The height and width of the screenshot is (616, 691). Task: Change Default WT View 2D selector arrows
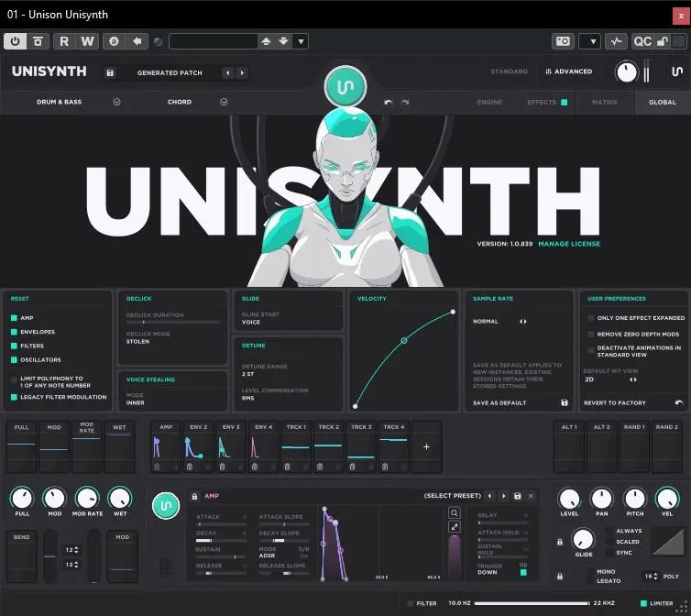pyautogui.click(x=633, y=379)
